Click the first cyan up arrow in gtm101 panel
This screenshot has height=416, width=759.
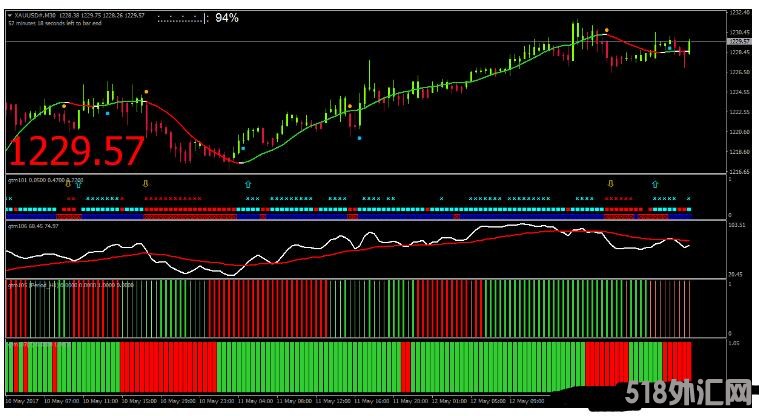click(x=78, y=184)
